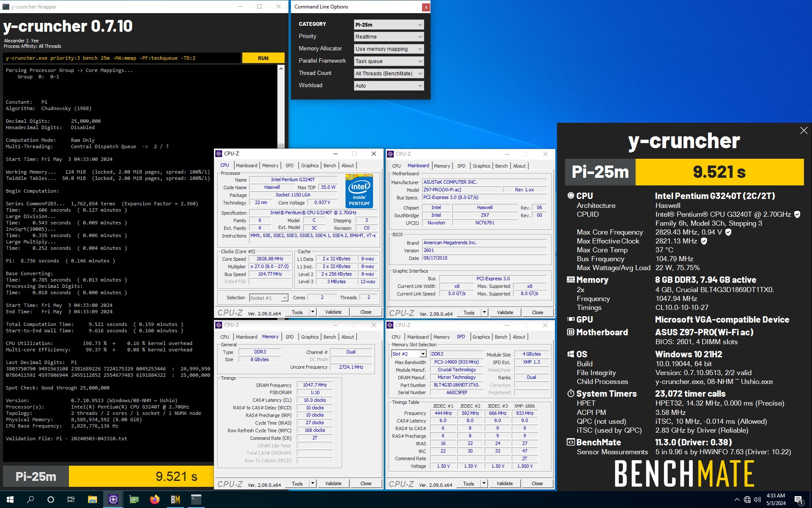
Task: Click the Core Speed 2828.88 MHz value
Action: [270, 259]
